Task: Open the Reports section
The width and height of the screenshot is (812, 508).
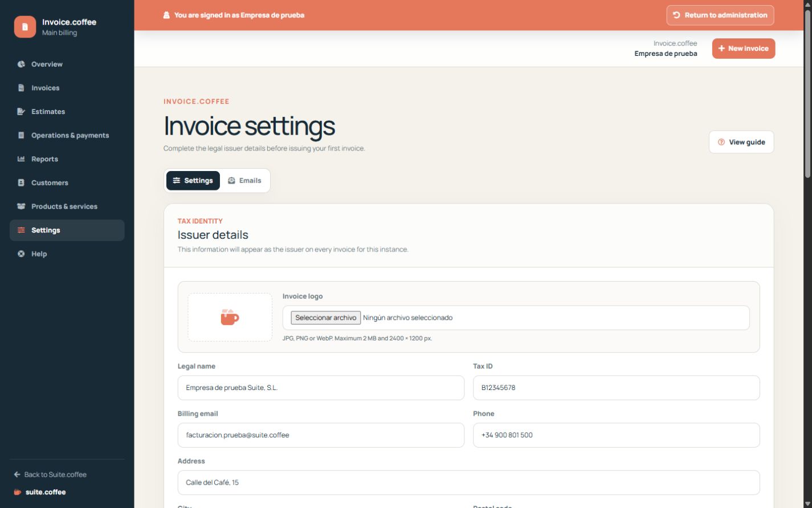Action: pos(67,159)
